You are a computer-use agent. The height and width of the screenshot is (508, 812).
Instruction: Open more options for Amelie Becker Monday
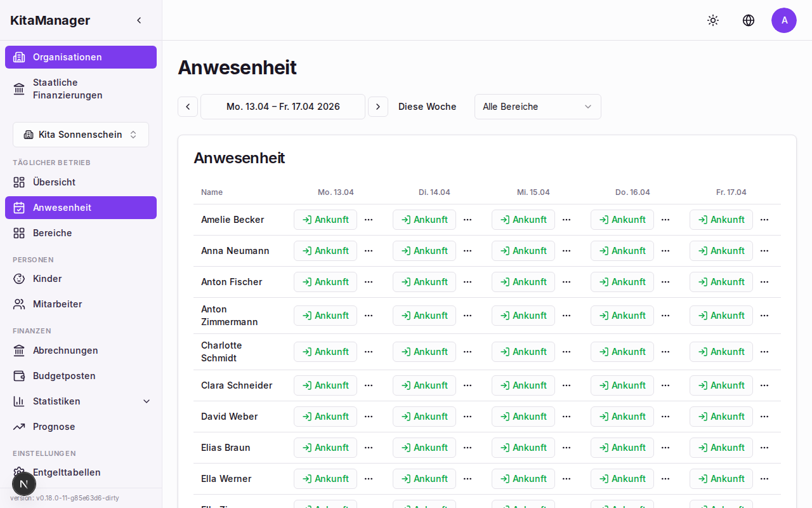[x=369, y=220]
